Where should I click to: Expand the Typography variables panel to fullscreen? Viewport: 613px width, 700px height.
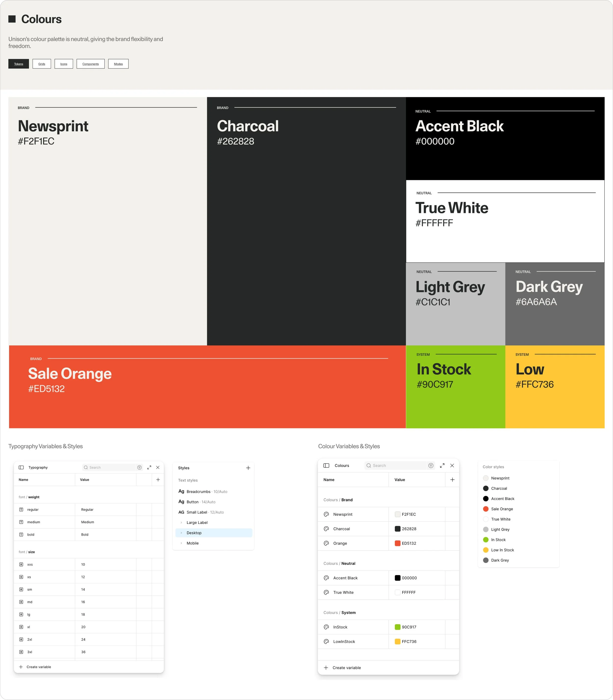click(x=149, y=467)
